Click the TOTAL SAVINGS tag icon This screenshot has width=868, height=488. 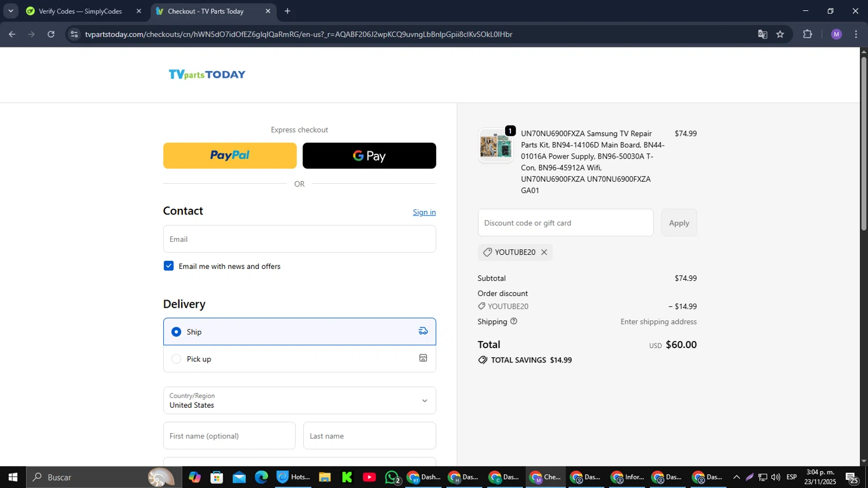[x=483, y=360]
